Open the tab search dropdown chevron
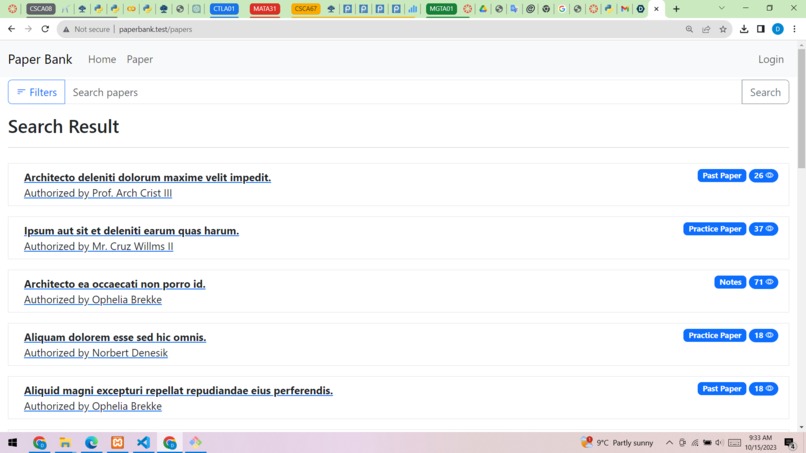Image resolution: width=806 pixels, height=453 pixels. [722, 8]
